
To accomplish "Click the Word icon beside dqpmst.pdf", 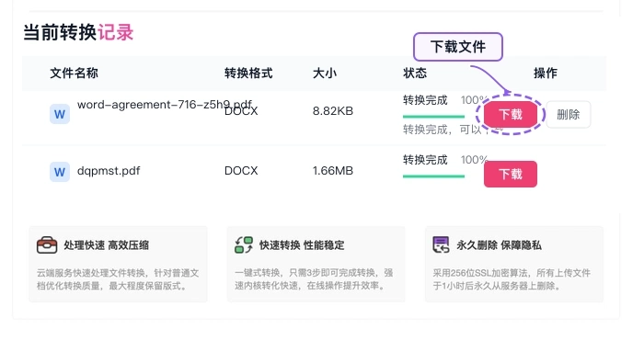I will coord(60,172).
